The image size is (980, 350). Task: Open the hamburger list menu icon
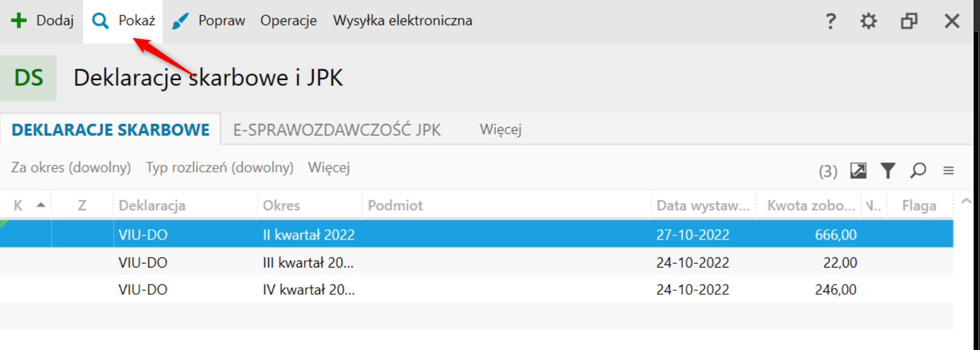point(948,170)
